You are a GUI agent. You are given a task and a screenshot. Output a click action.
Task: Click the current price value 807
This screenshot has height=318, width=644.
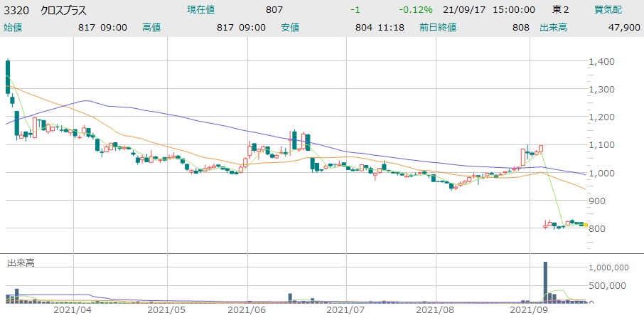pos(274,10)
